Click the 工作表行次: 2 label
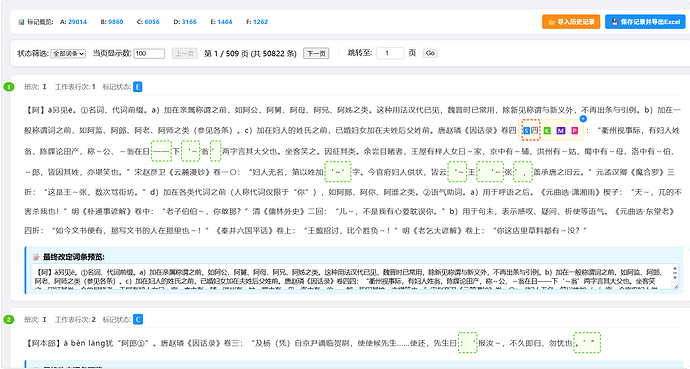Viewport: 690px width, 369px height. [75, 320]
